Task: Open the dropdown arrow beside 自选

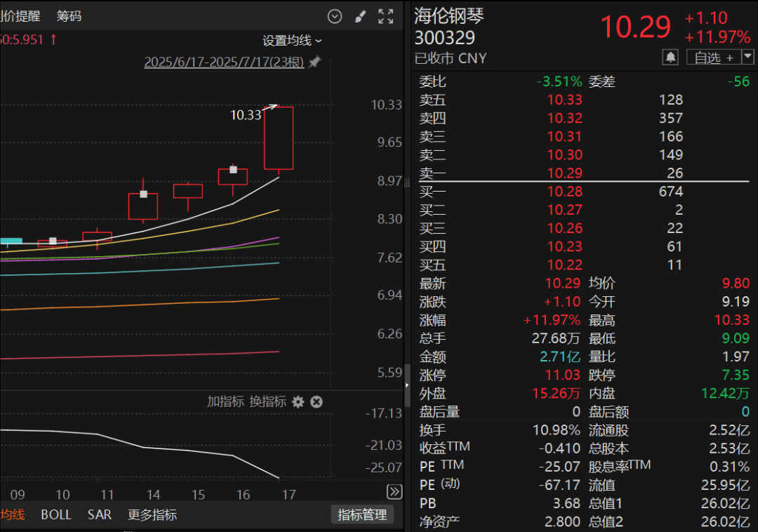Action: pos(748,58)
